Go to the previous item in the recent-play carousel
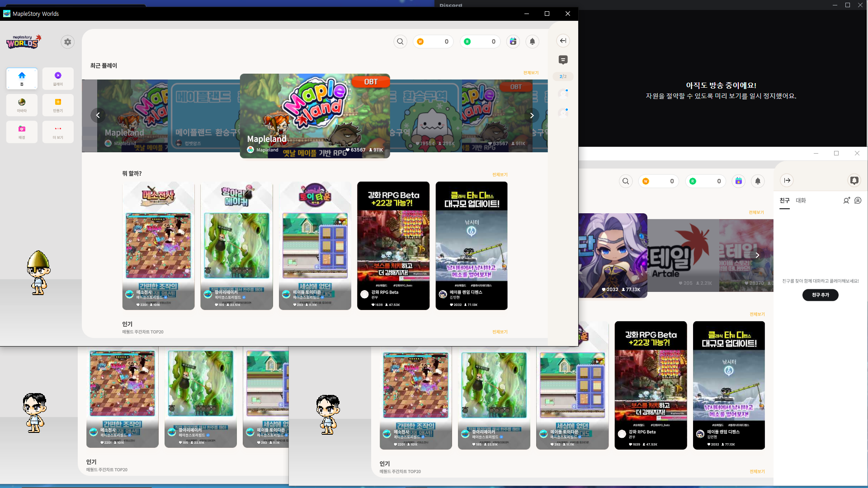The image size is (868, 488). (x=98, y=115)
